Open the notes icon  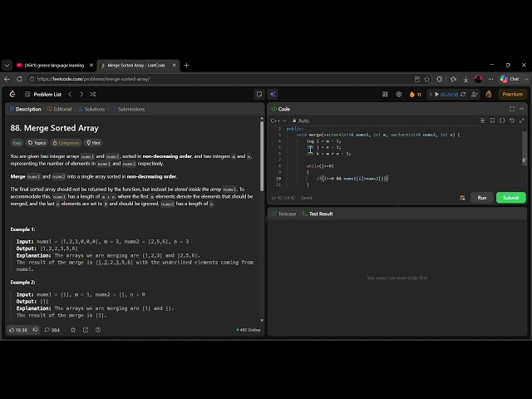[x=259, y=94]
